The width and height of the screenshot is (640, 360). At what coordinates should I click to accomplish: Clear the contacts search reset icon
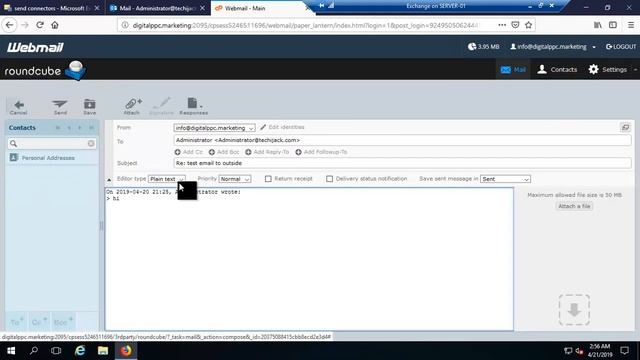coord(91,143)
